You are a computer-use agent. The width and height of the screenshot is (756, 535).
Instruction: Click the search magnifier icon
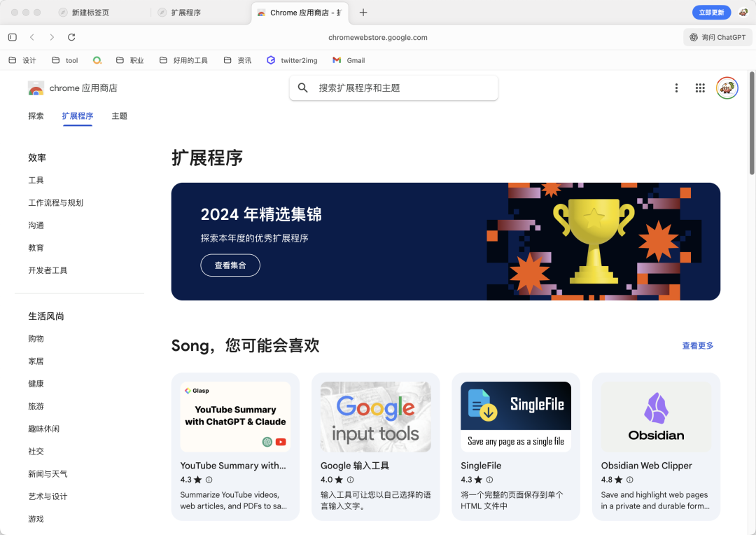[302, 88]
